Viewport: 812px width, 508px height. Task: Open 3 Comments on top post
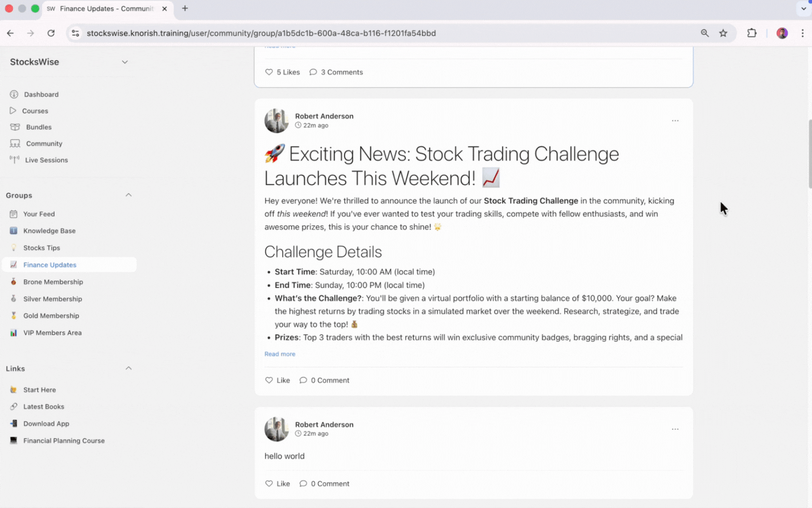click(336, 72)
